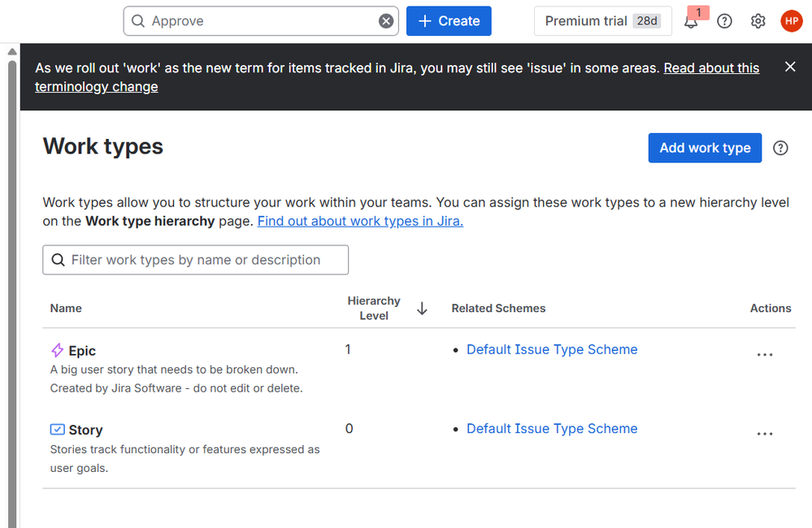812x528 pixels.
Task: Open actions menu for Story row
Action: [765, 435]
